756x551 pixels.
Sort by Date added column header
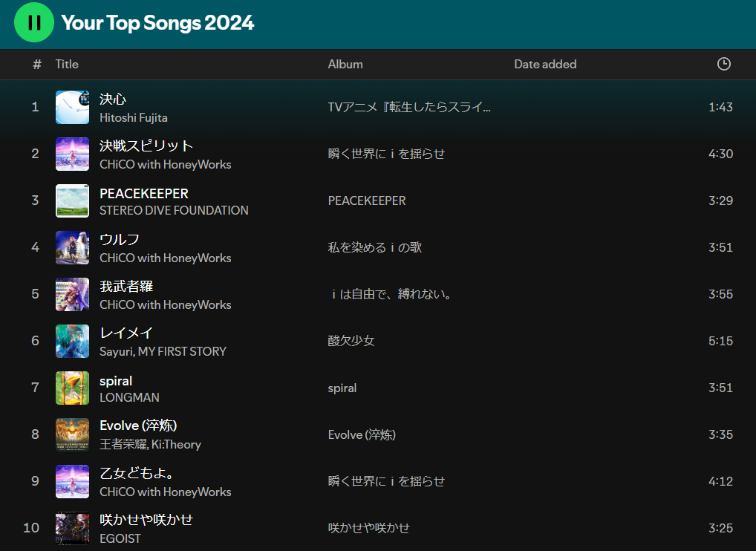point(545,64)
